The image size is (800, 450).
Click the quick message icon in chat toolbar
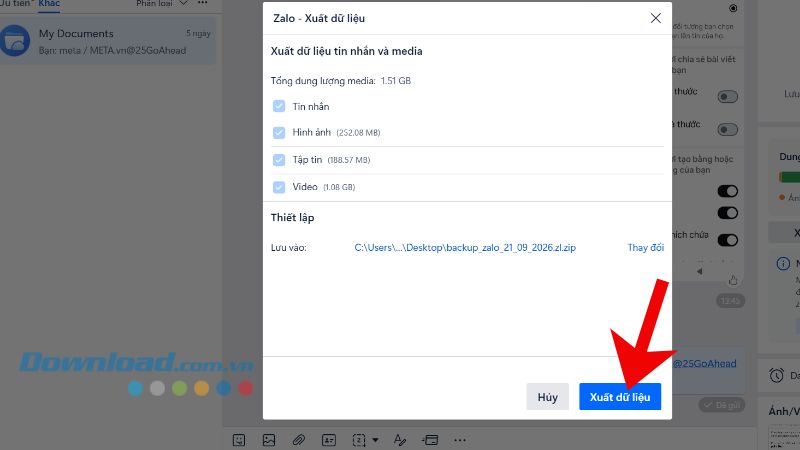430,440
